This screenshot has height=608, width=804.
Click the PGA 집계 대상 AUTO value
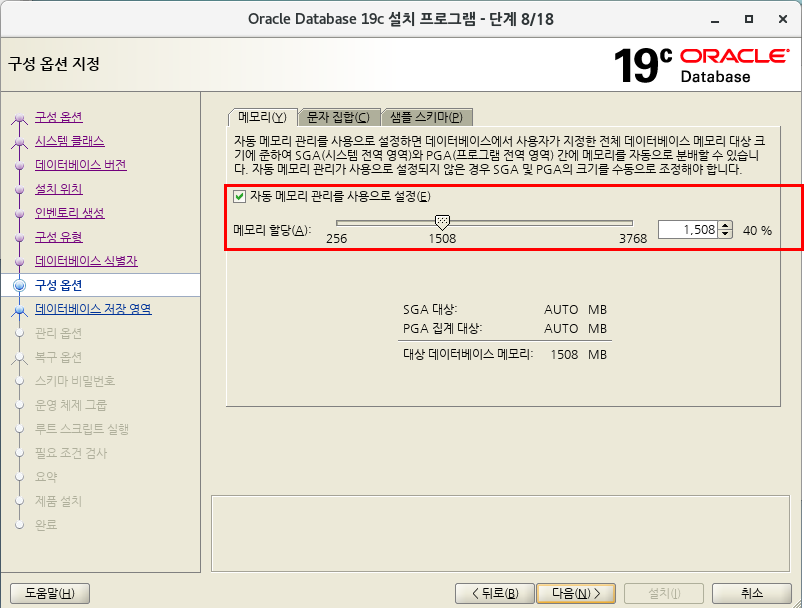pos(561,329)
